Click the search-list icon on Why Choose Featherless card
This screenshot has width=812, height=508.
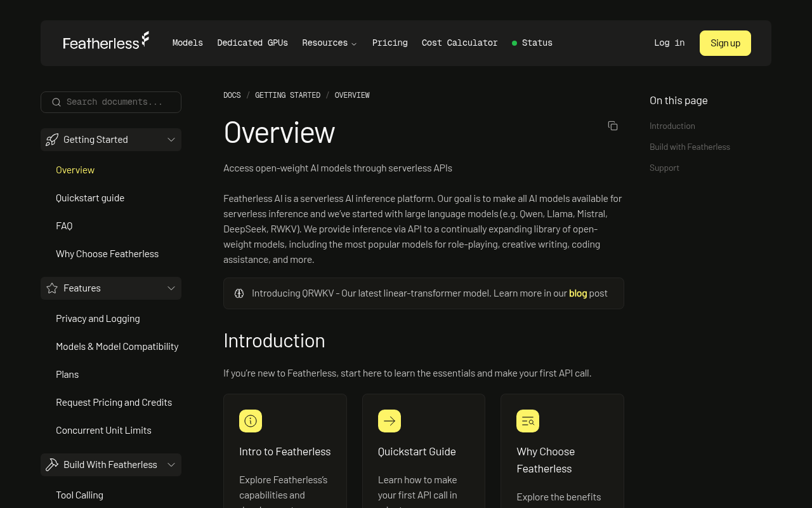[x=528, y=421]
